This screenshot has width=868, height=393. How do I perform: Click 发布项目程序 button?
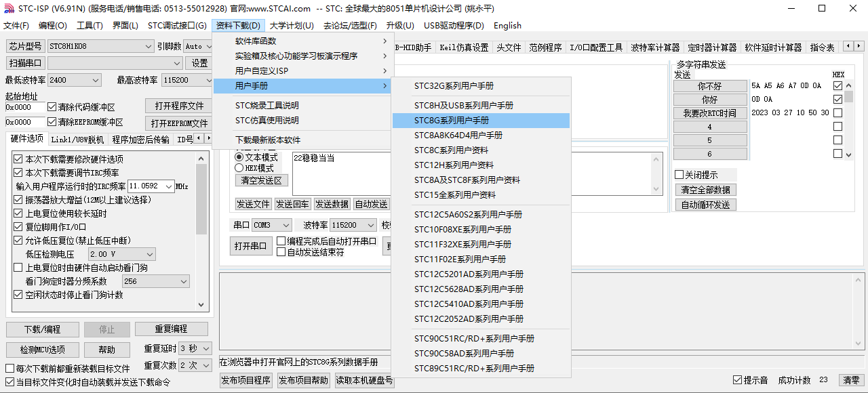click(245, 380)
